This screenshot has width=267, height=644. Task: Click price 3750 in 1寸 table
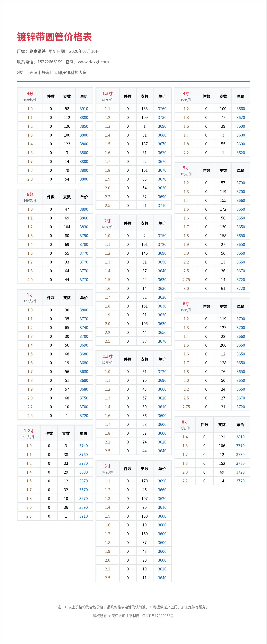(84, 398)
